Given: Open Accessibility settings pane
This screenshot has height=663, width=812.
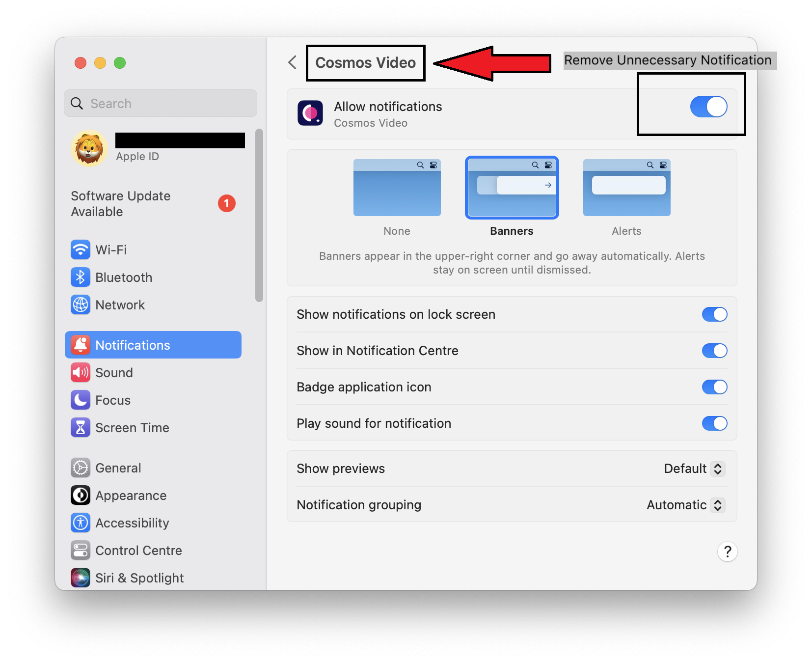Looking at the screenshot, I should coord(153,523).
